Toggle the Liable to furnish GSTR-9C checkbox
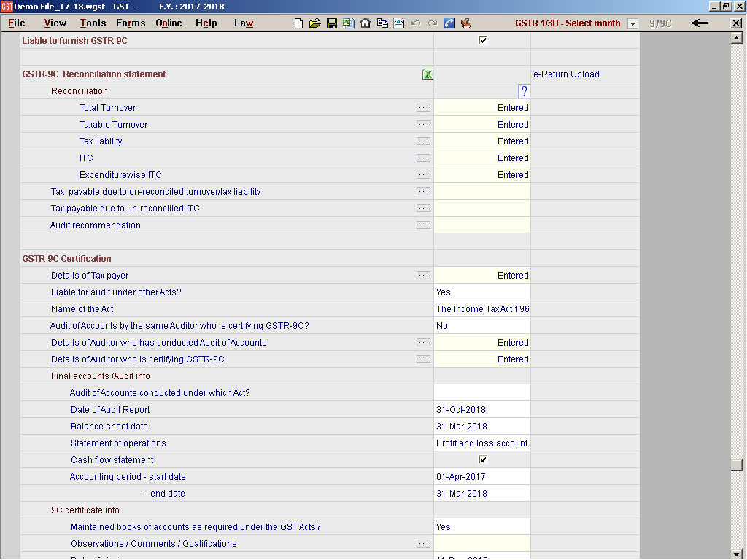The image size is (747, 560). [x=482, y=41]
